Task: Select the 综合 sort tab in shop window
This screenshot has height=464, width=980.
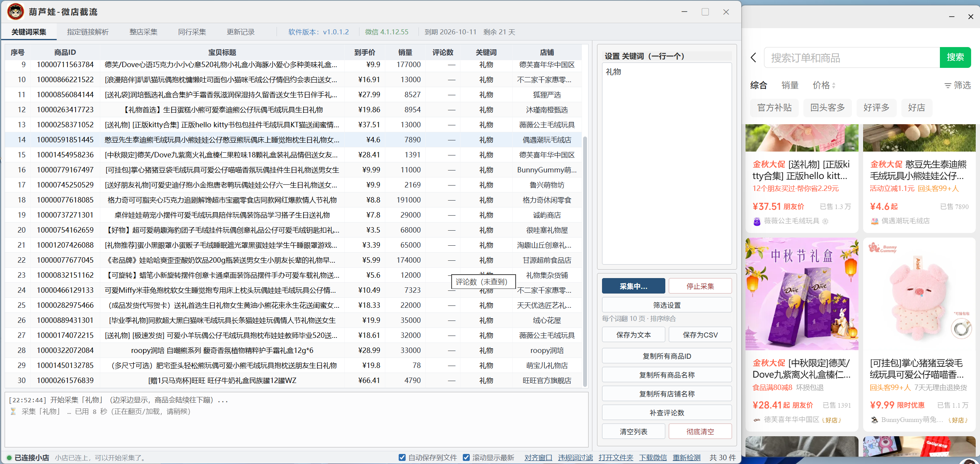Action: coord(759,85)
